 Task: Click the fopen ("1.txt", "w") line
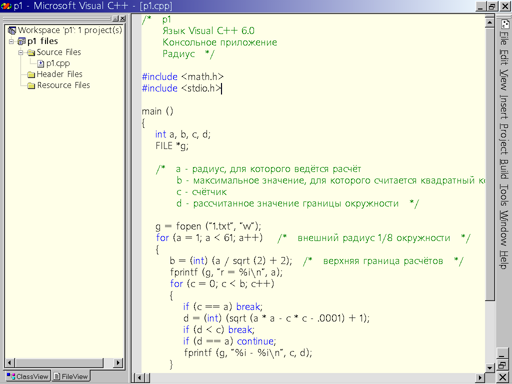(208, 226)
